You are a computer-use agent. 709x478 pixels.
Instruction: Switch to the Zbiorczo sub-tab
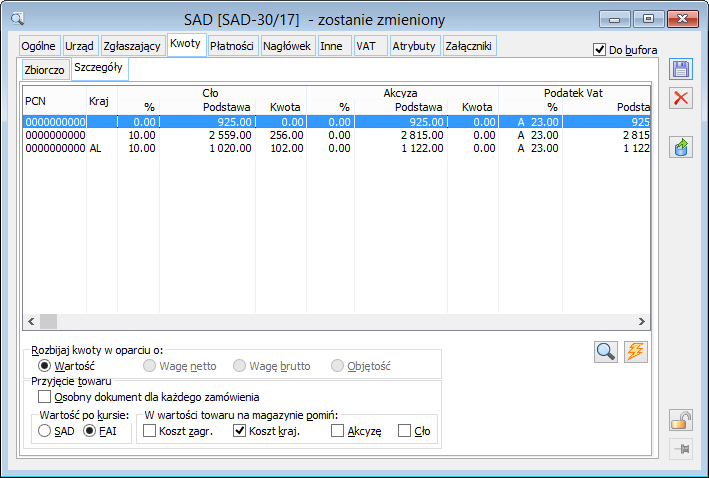pyautogui.click(x=44, y=70)
